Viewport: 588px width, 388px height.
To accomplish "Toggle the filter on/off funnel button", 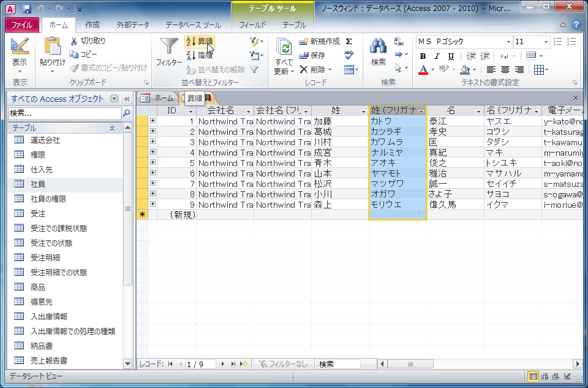I will [x=254, y=69].
